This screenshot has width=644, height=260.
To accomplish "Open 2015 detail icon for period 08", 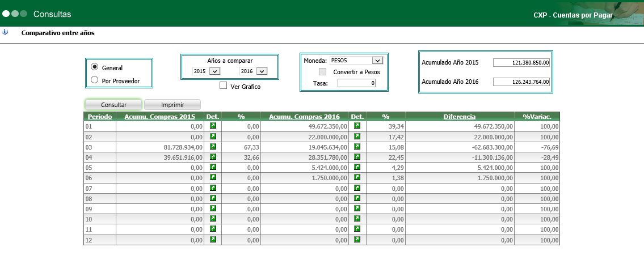I will click(x=213, y=198).
